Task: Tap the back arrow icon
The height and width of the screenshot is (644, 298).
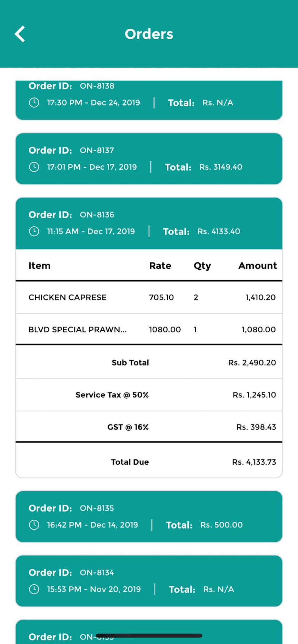Action: [x=20, y=34]
